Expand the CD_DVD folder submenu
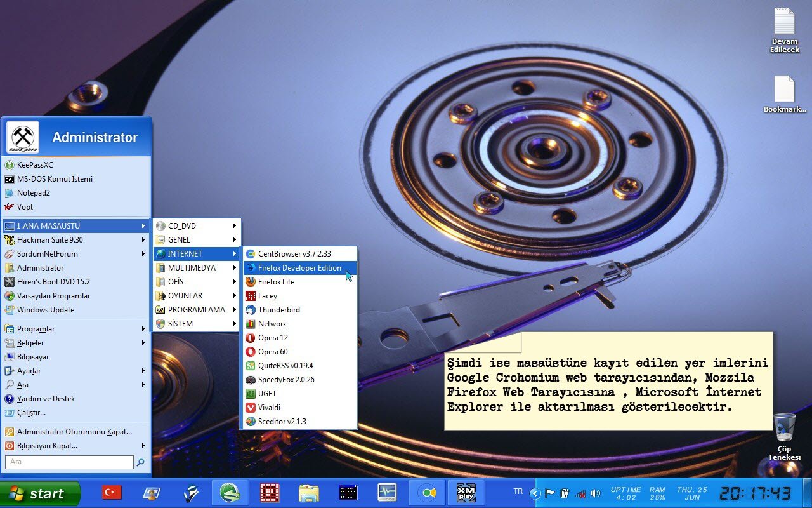812x508 pixels. pos(197,226)
